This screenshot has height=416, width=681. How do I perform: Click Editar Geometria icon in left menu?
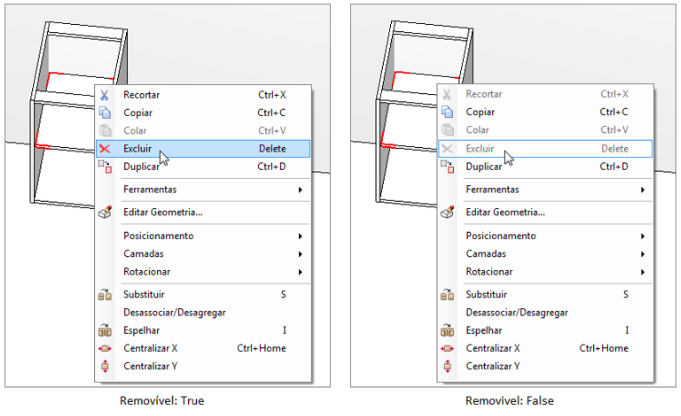[x=105, y=212]
